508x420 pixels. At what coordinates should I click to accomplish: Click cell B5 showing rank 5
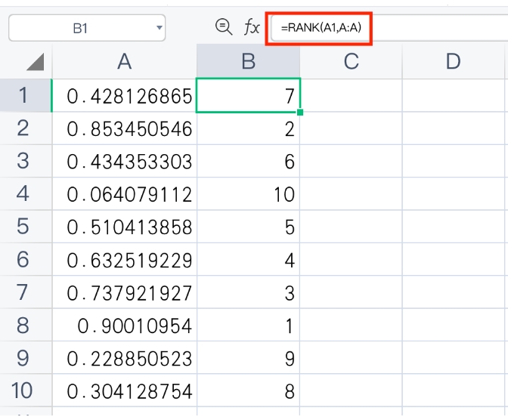point(248,227)
